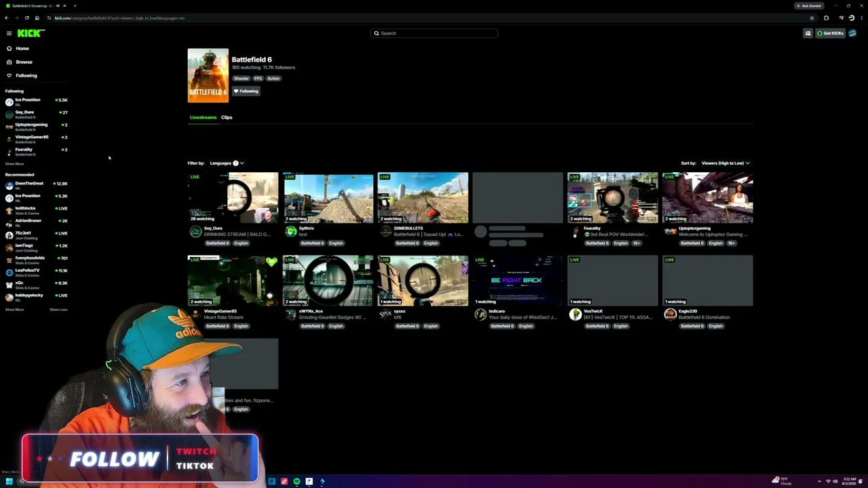The image size is (868, 488).
Task: Open Browse in the sidebar
Action: click(24, 62)
